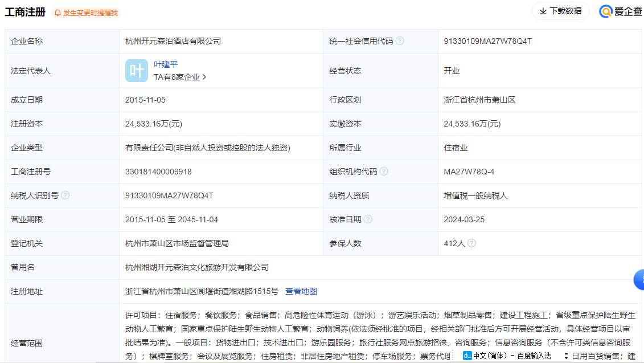This screenshot has width=644, height=363.
Task: Click the bell icon for change alerts
Action: pyautogui.click(x=58, y=13)
